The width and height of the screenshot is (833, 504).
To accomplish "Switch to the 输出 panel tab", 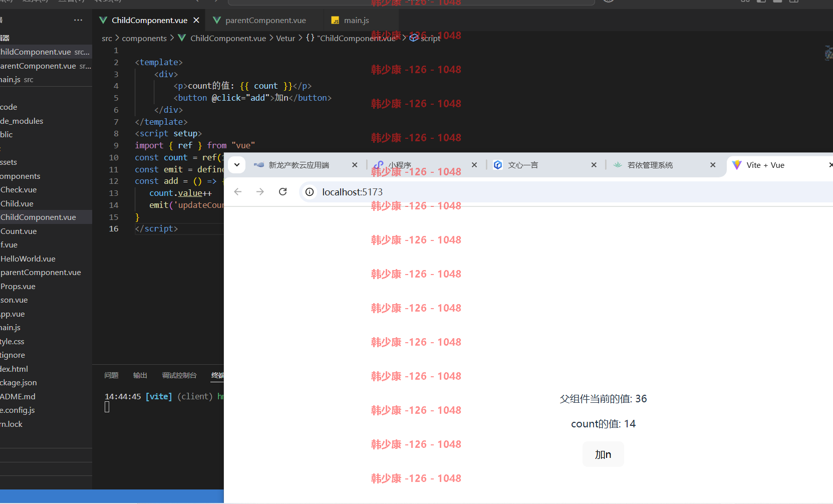I will [x=140, y=375].
